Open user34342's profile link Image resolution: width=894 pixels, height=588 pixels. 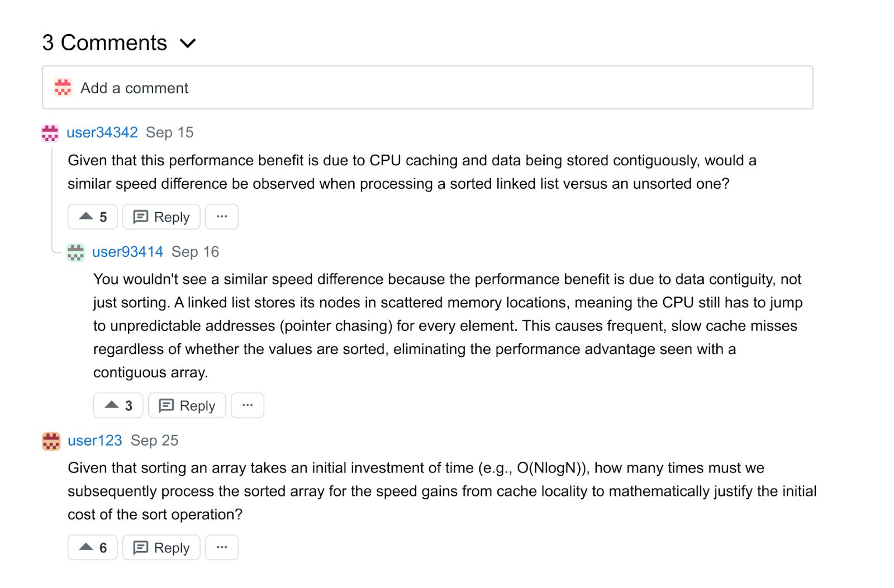[x=102, y=132]
